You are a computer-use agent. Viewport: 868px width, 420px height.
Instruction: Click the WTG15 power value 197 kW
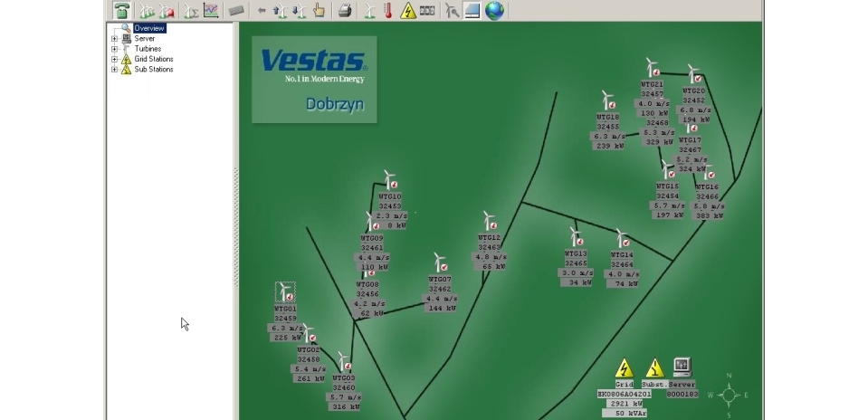668,215
